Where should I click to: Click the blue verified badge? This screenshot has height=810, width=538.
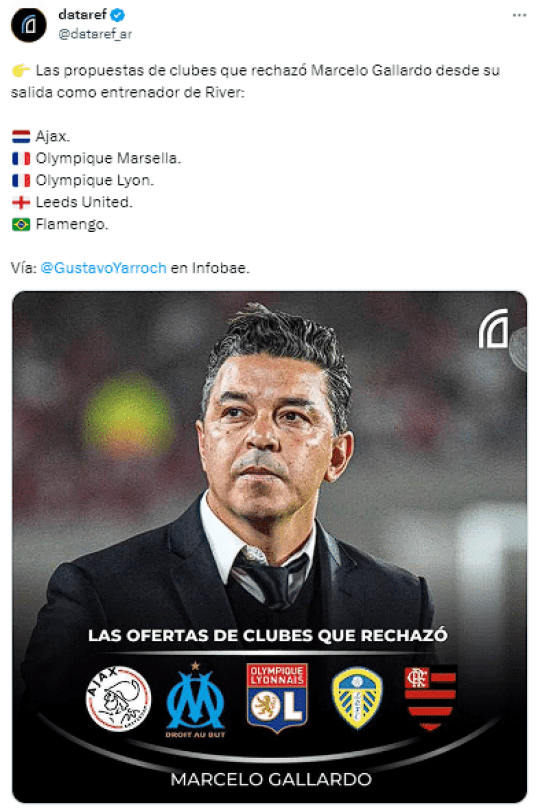(x=118, y=15)
